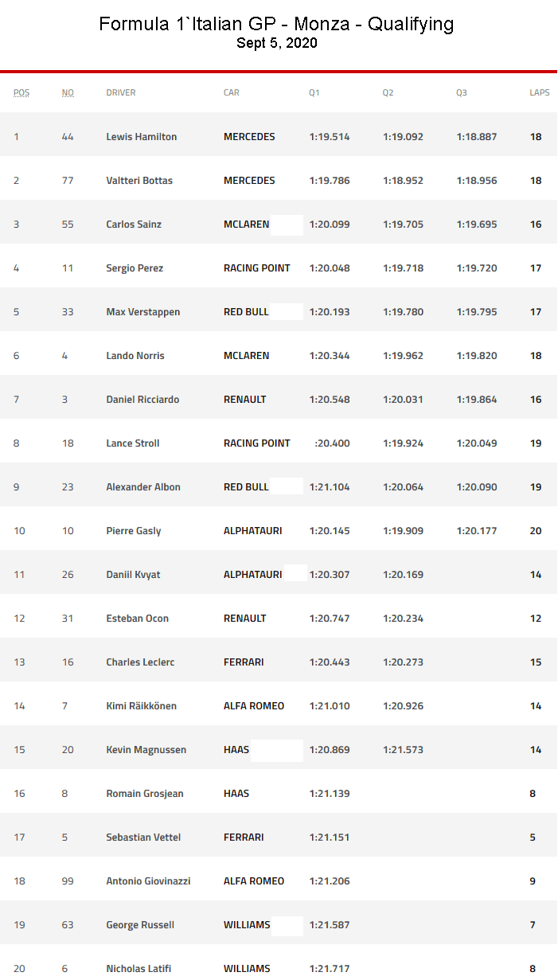Select Daniel Ricciardo in the table
The image size is (558, 980).
[x=143, y=400]
